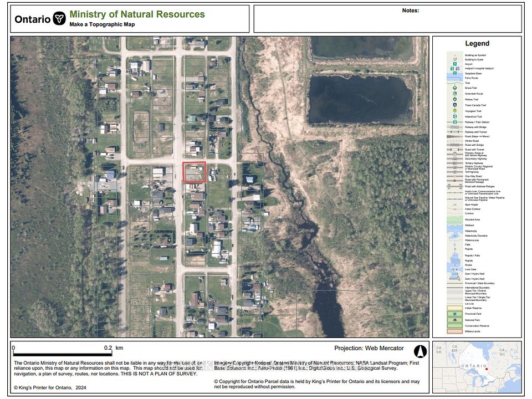Screen dimensions: 532x399
Task: Click the 'Wetland' legend label
Action: [x=469, y=226]
